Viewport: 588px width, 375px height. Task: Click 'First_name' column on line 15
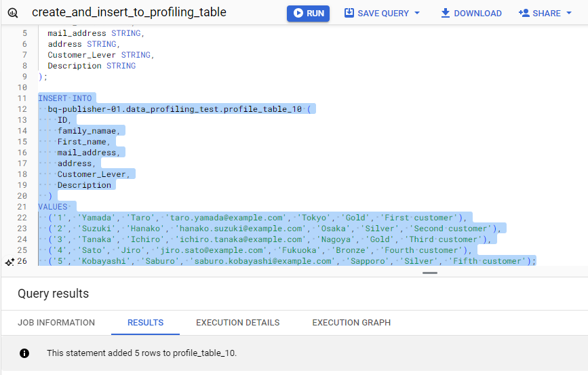tap(82, 142)
